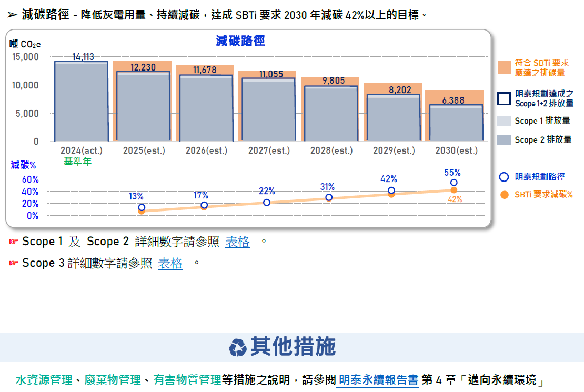The image size is (584, 392).
Task: Click the blue-gray Scope 2 排放量 legend swatch
Action: pyautogui.click(x=505, y=139)
